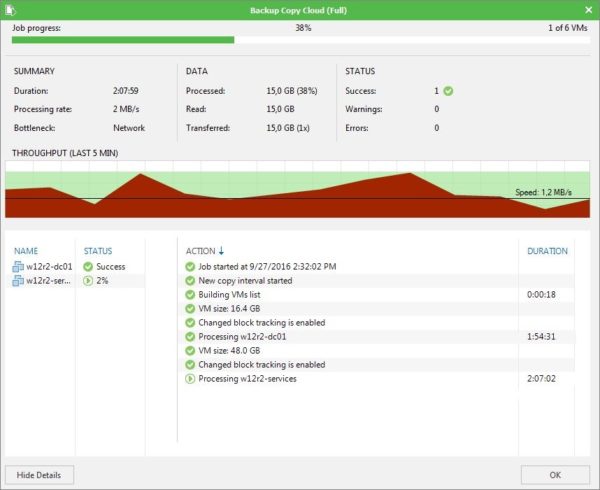Select 'Building VMs list' log entry
This screenshot has height=490, width=600.
pos(377,295)
